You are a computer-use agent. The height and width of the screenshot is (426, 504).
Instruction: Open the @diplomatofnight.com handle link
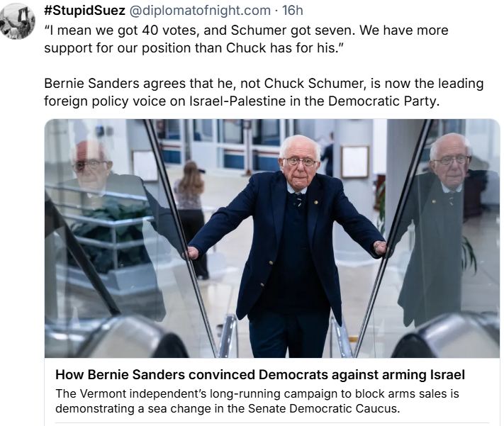pos(200,11)
